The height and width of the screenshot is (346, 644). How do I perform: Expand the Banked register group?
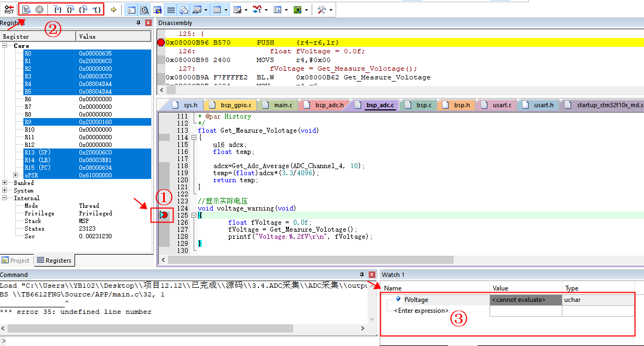point(5,182)
